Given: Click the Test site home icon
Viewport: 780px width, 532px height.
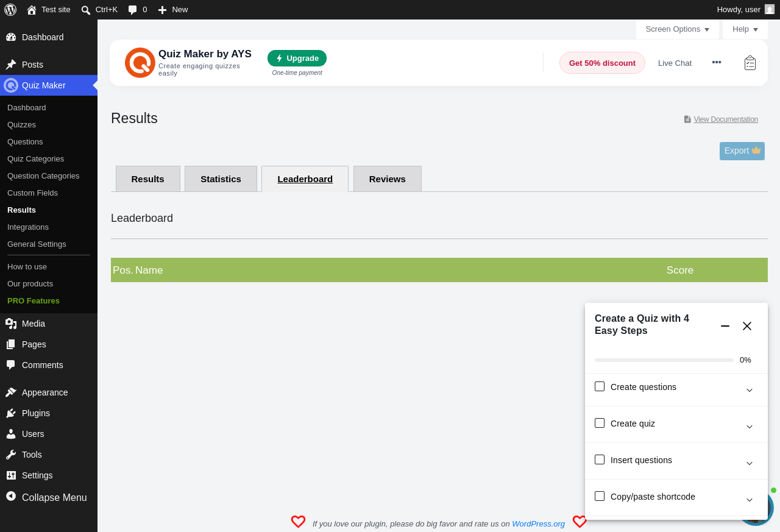Looking at the screenshot, I should 32,10.
